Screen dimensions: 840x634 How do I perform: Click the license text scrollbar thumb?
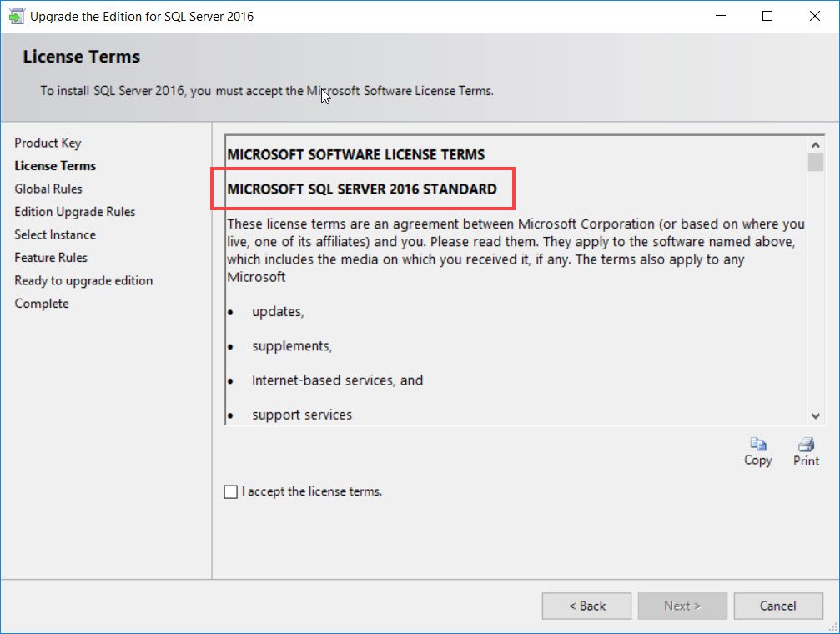815,163
